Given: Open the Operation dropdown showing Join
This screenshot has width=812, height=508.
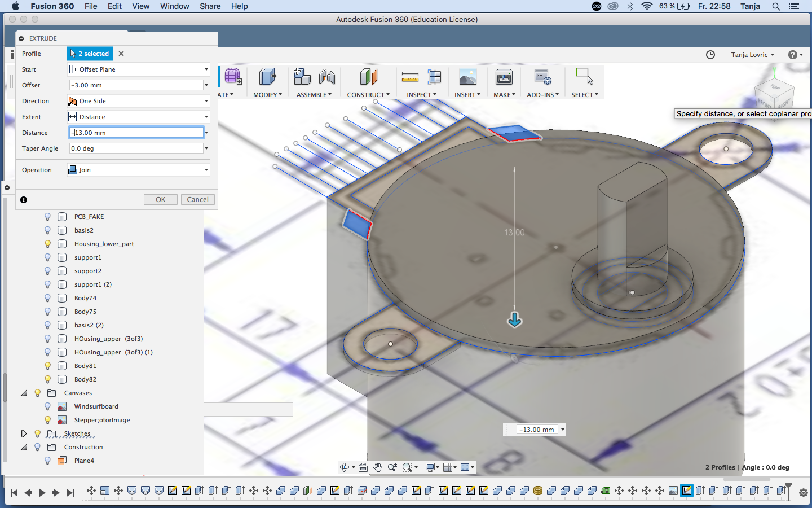Looking at the screenshot, I should 139,170.
